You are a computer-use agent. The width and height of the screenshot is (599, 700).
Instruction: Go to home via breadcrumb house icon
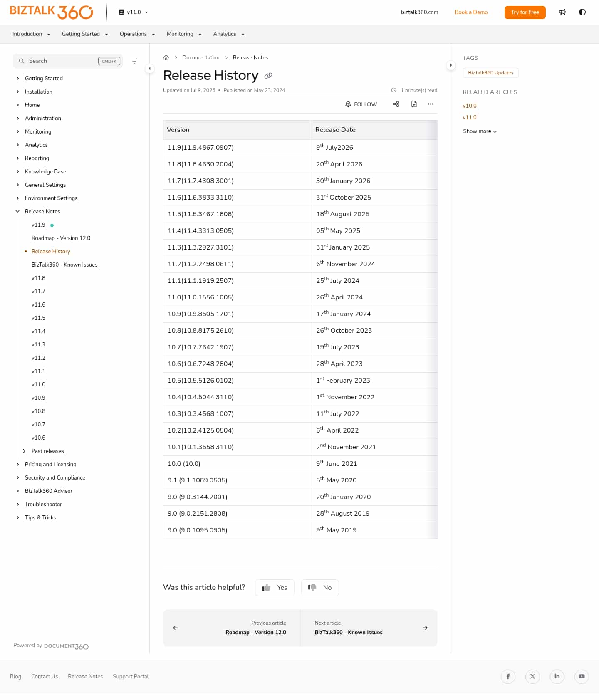[166, 57]
